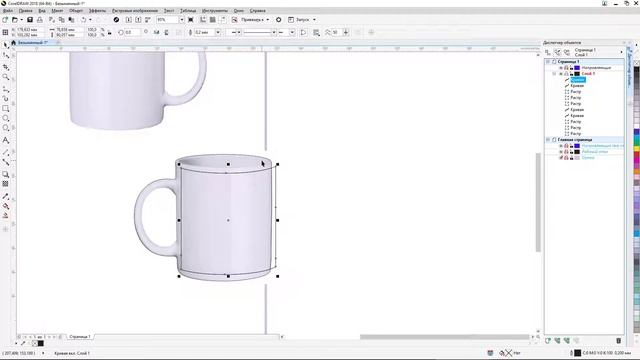
Task: Toggle visibility of the master Сетка layer
Action: 561,158
